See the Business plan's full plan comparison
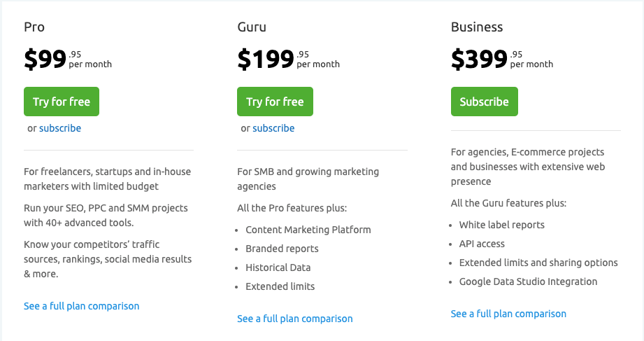Image resolution: width=644 pixels, height=341 pixels. [x=508, y=314]
